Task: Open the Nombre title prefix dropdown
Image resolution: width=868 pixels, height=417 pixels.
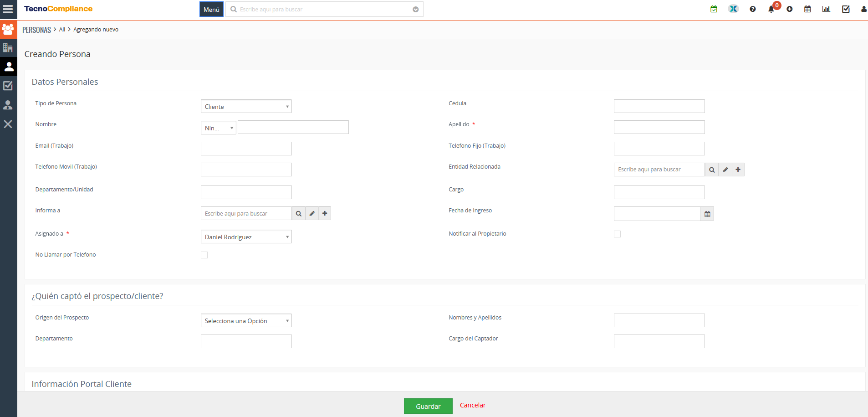Action: [x=219, y=128]
